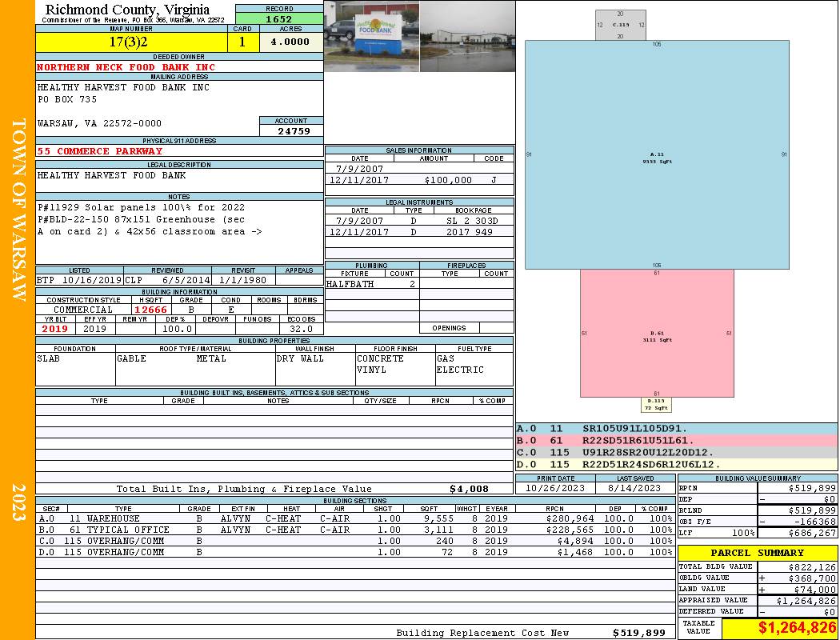Image resolution: width=840 pixels, height=640 pixels.
Task: Click the foundation value SLAB
Action: point(48,358)
